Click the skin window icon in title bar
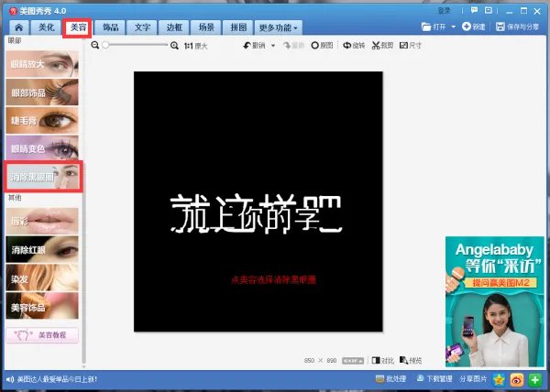This screenshot has height=392, width=550. click(x=489, y=10)
